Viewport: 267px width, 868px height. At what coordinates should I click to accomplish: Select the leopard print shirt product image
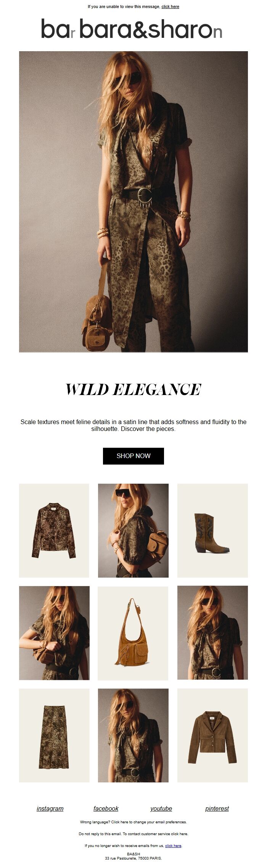(54, 530)
